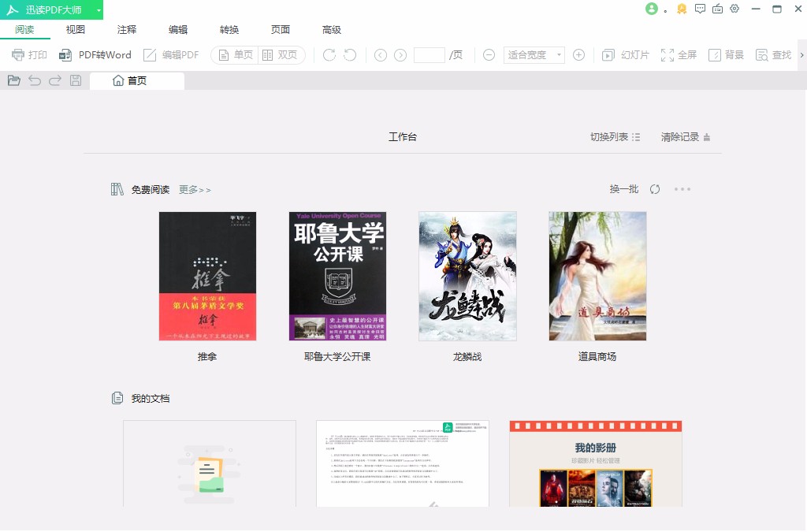
Task: Expand more toolbar options with the right chevron
Action: (x=801, y=54)
